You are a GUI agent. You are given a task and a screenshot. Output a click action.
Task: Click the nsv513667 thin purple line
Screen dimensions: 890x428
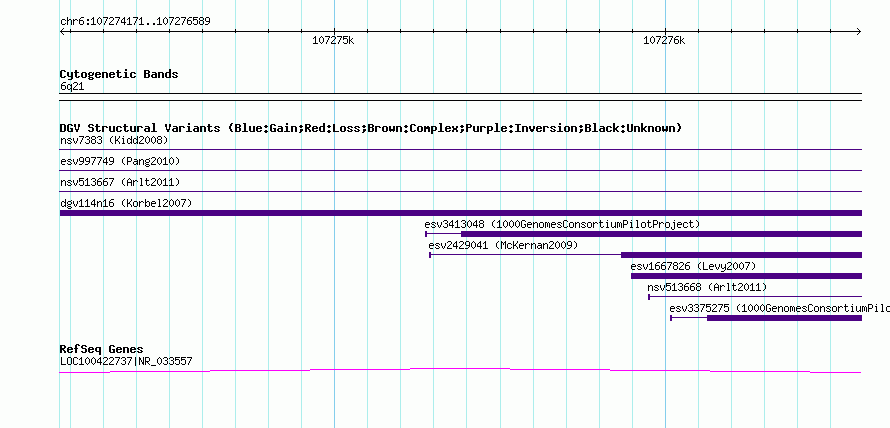pyautogui.click(x=461, y=192)
